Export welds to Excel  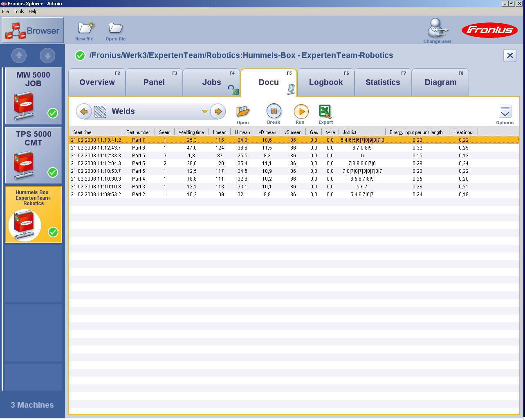pyautogui.click(x=325, y=114)
